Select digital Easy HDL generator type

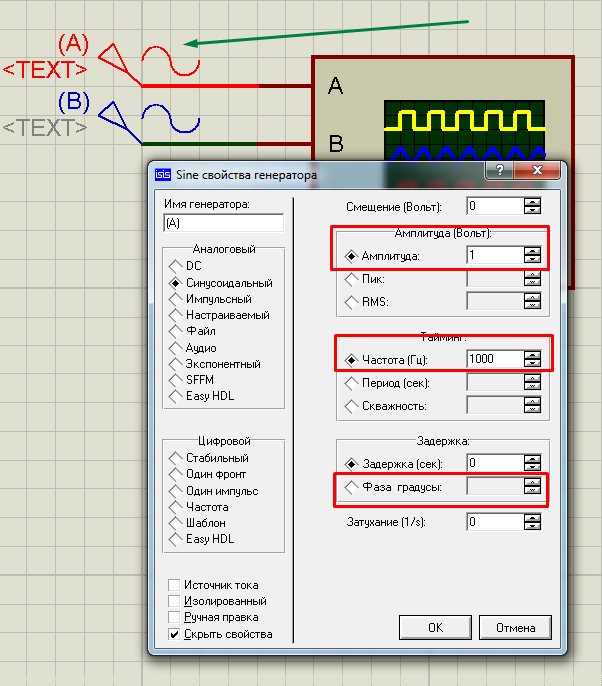point(202,539)
